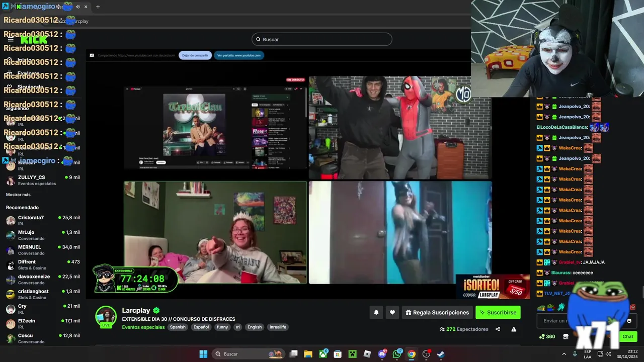This screenshot has width=644, height=362.
Task: Open Coscu recommended channel
Action: (43, 338)
